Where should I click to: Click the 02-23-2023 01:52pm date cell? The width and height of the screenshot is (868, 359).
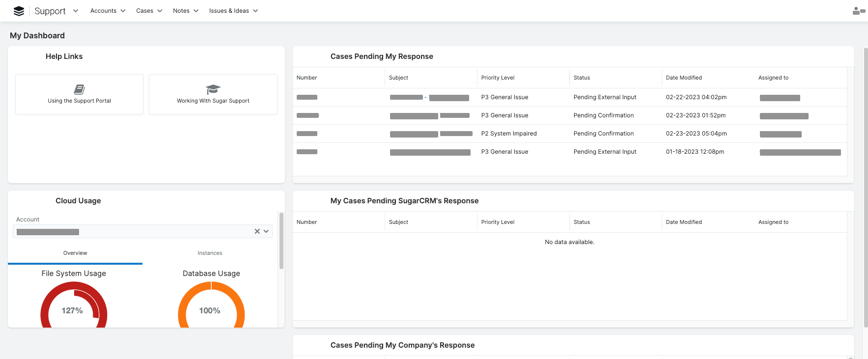click(x=696, y=115)
